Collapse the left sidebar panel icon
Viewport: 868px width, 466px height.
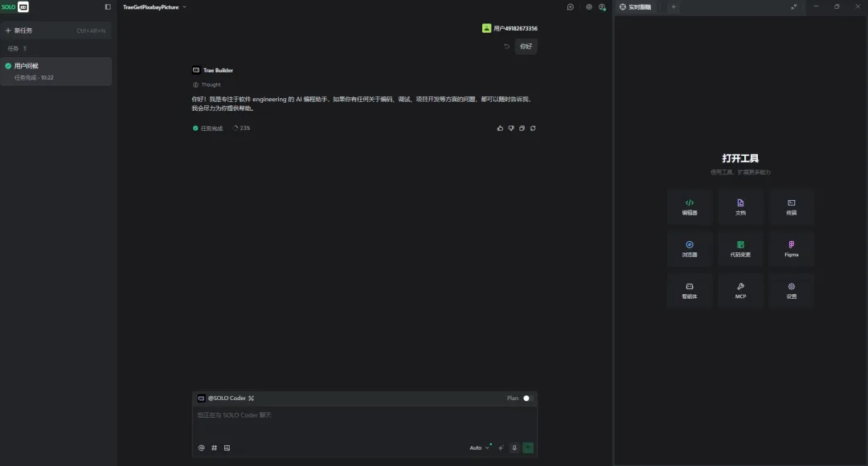(108, 7)
